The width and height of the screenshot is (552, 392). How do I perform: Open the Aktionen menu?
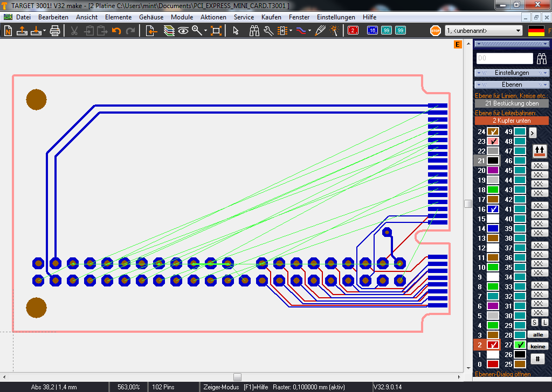tap(213, 17)
